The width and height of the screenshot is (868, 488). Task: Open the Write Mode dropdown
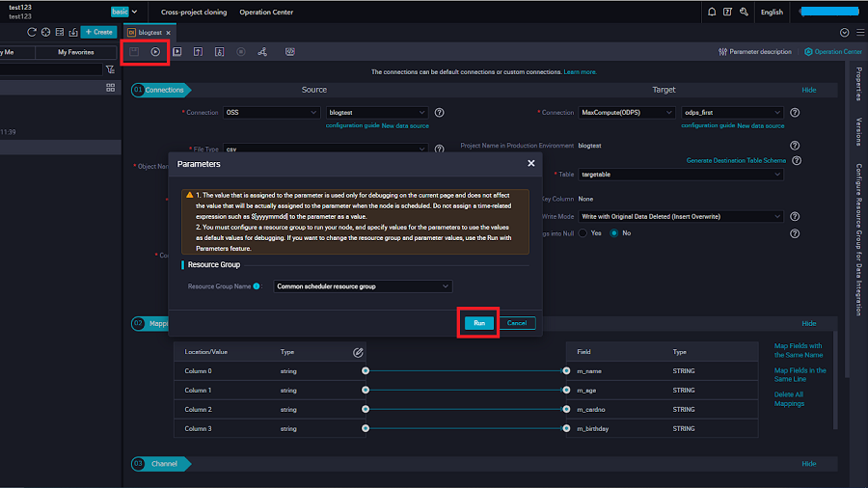(x=680, y=217)
